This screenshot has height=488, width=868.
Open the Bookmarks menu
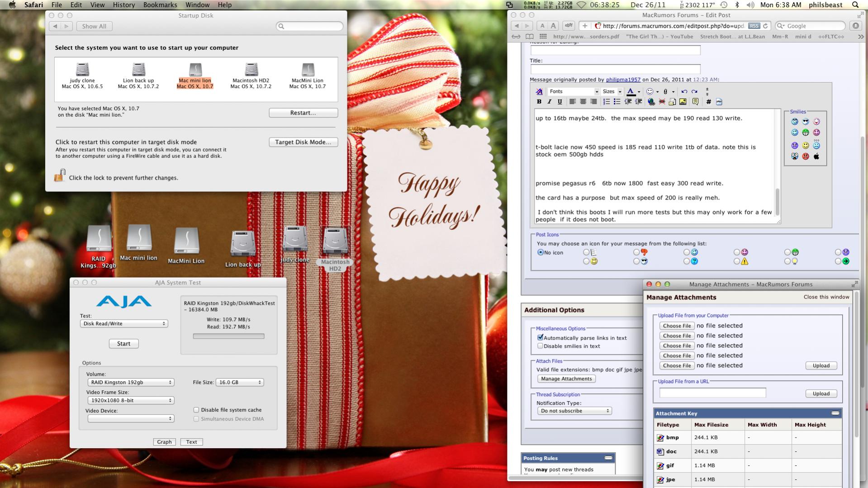tap(160, 5)
